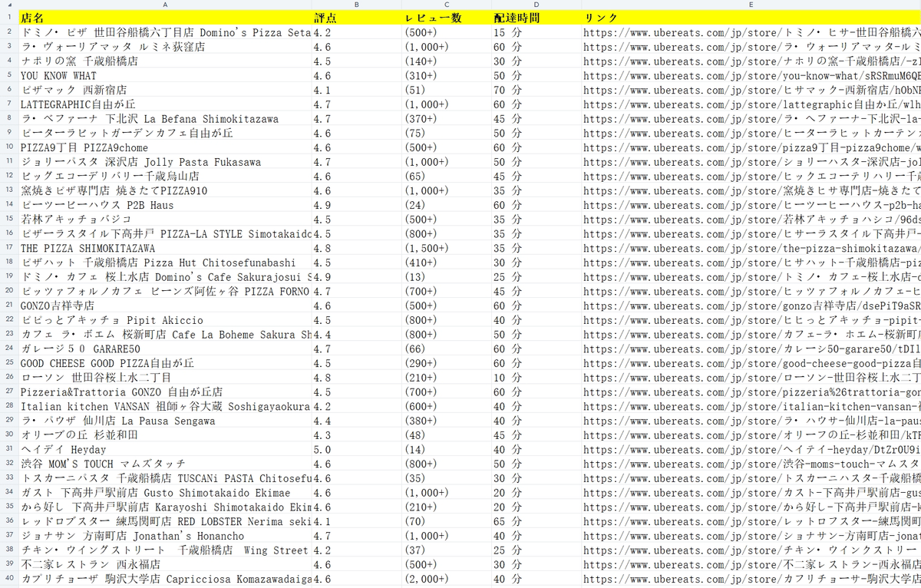
Task: Click review count (51) cell
Action: [447, 90]
